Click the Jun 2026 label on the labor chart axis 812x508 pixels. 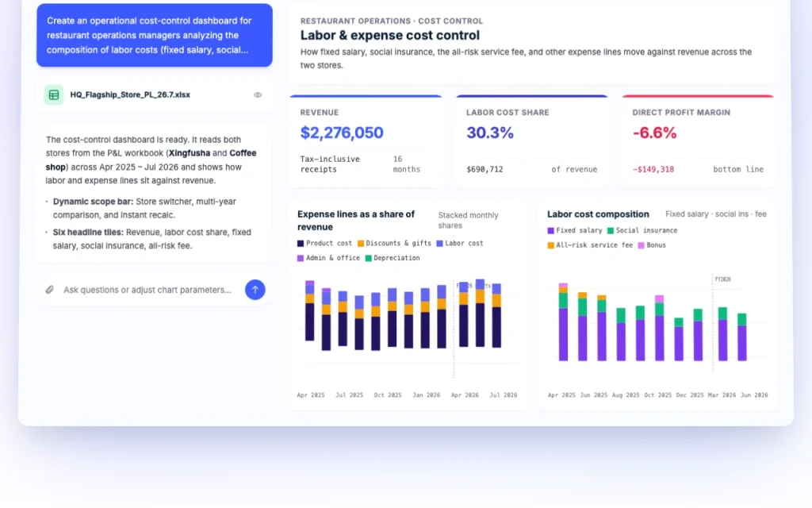click(x=754, y=395)
